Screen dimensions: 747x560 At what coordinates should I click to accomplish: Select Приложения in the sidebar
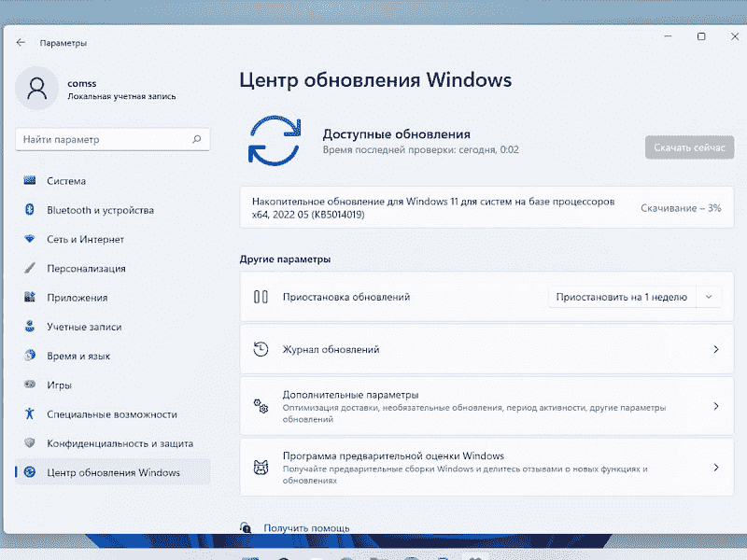tap(112, 297)
